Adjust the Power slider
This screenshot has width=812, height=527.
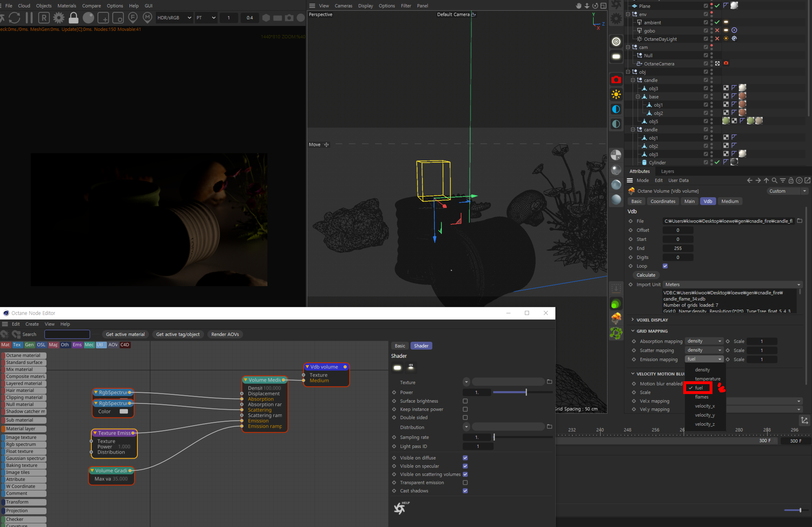[x=523, y=392]
